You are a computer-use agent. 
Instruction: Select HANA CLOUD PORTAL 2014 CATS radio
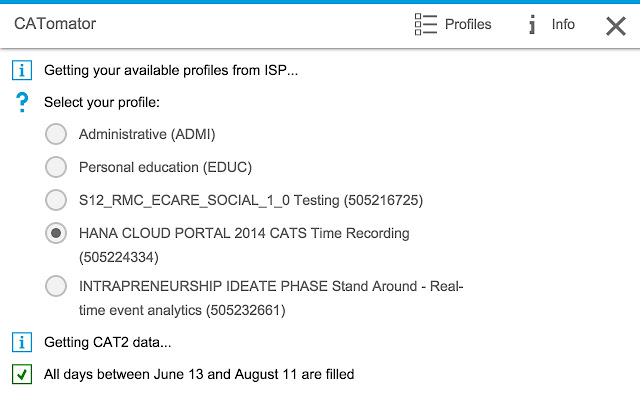tap(56, 233)
